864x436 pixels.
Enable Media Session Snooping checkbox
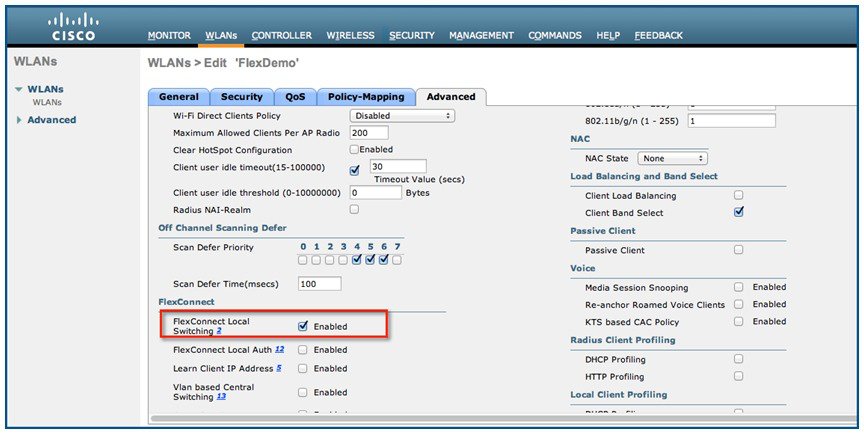click(738, 287)
